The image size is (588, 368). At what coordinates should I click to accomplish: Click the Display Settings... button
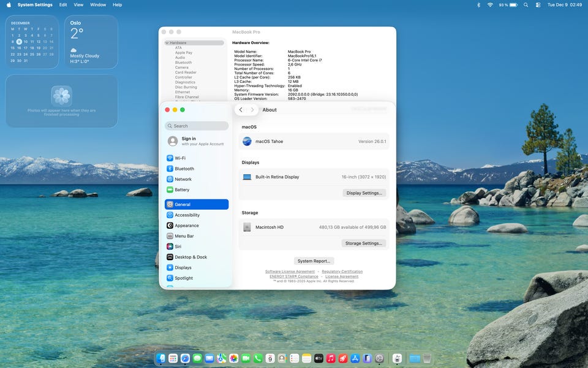point(364,193)
